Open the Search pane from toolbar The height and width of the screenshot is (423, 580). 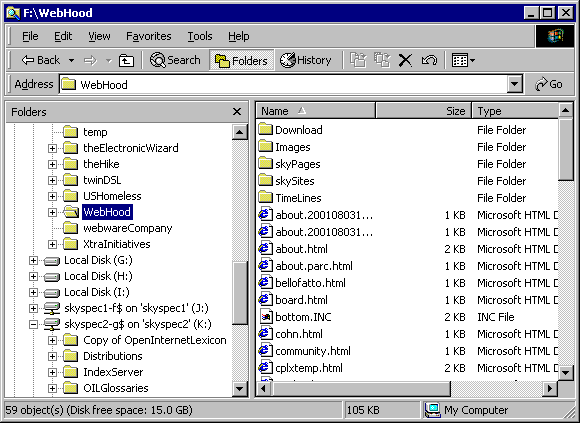(175, 60)
